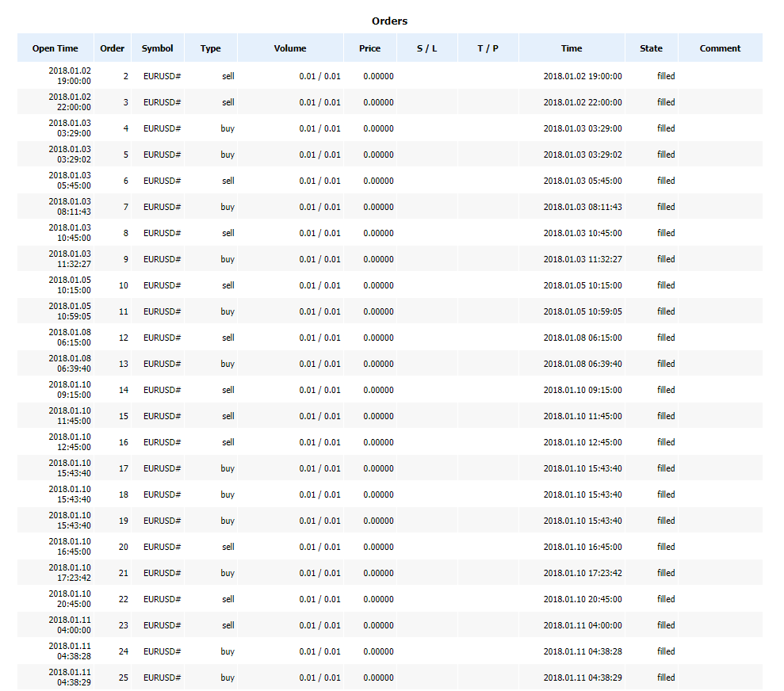Click order number 14 cell
Screen dimensions: 784x691
(x=113, y=390)
